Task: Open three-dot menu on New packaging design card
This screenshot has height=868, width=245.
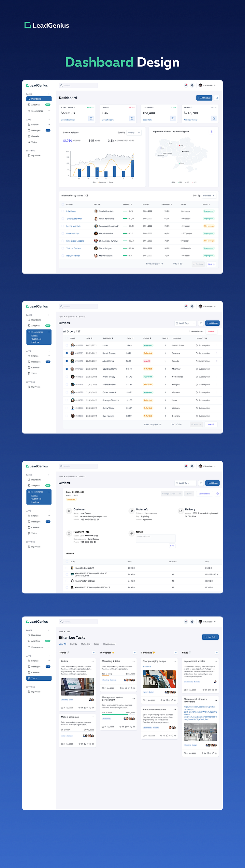Action: point(175,661)
